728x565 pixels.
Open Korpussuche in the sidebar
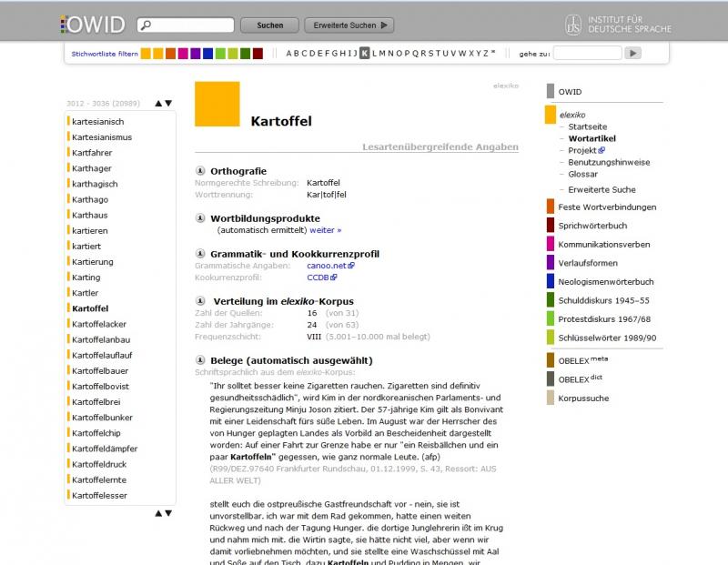click(583, 398)
